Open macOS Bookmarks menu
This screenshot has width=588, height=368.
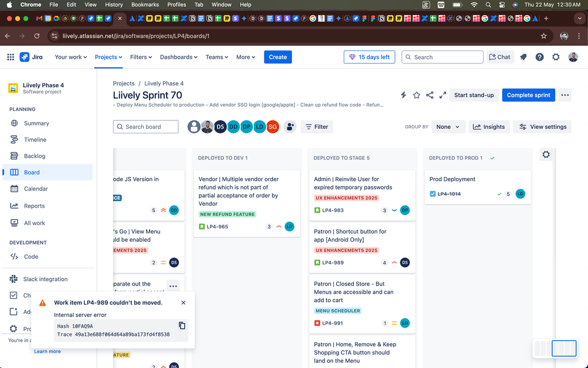click(145, 5)
